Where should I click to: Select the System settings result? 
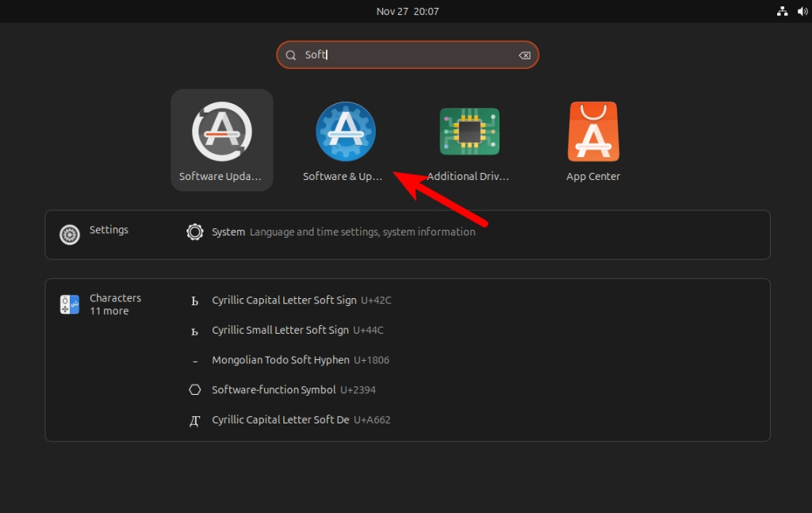[228, 232]
